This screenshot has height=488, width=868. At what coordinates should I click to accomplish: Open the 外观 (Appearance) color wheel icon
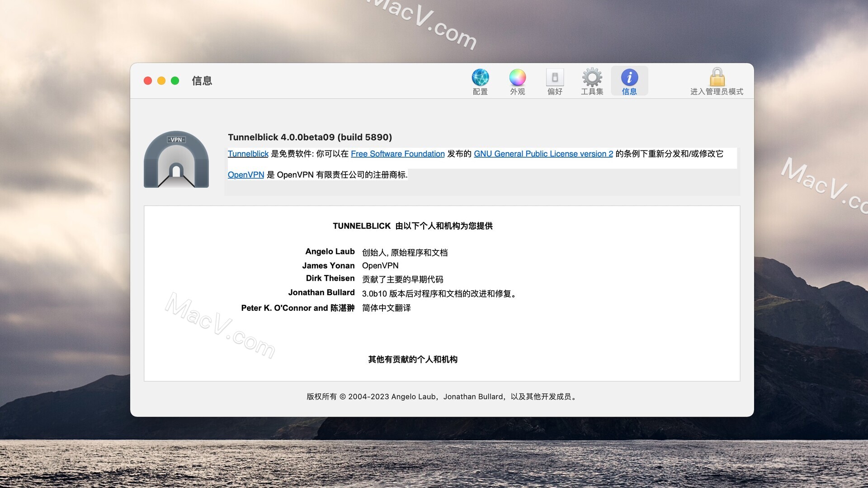tap(517, 81)
